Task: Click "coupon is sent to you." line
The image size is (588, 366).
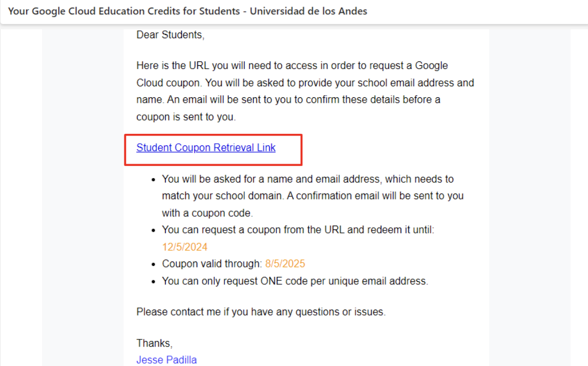Action: coord(186,117)
